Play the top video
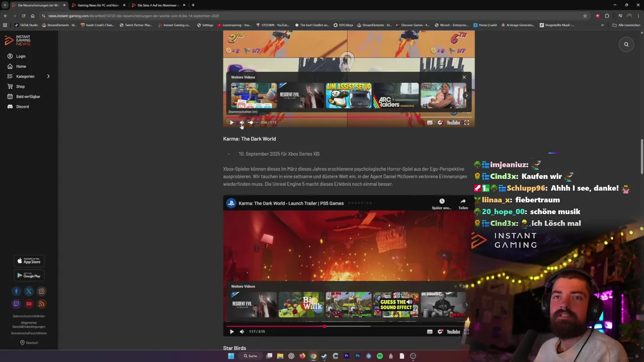This screenshot has width=644, height=362. 231,122
